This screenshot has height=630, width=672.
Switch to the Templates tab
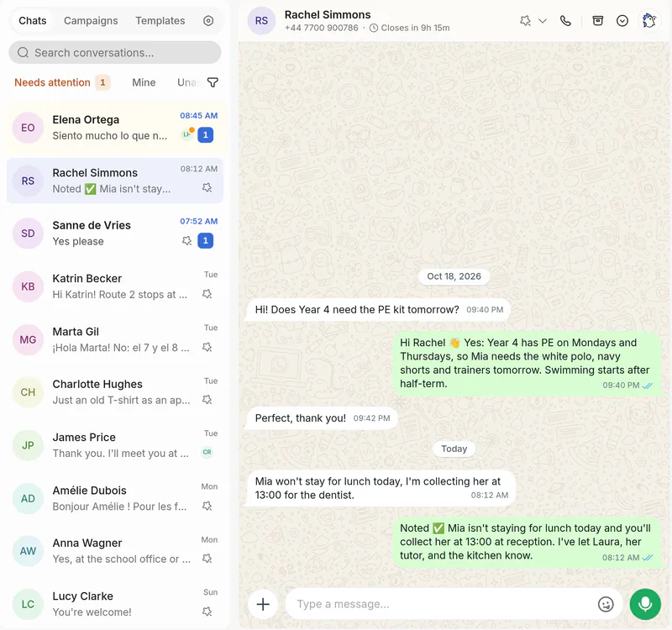(x=160, y=20)
